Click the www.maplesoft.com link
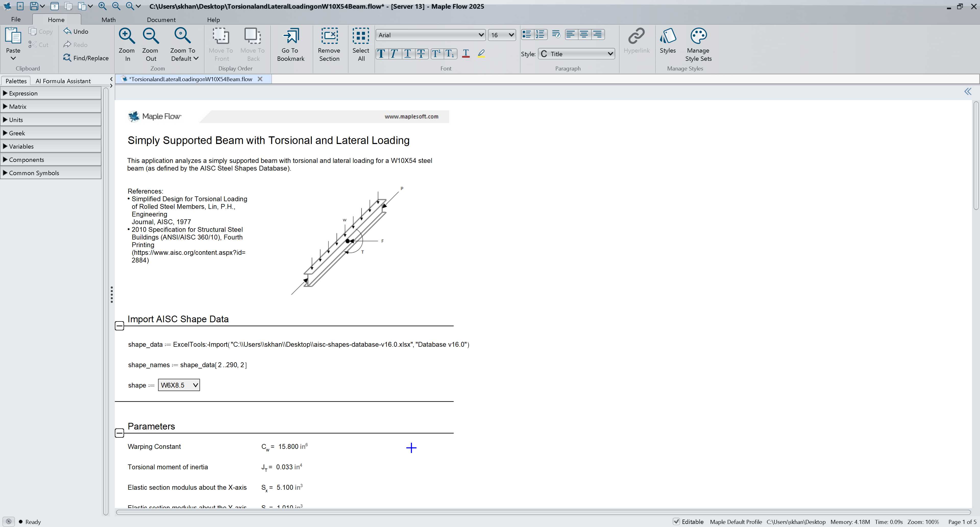The image size is (980, 527). click(x=411, y=116)
